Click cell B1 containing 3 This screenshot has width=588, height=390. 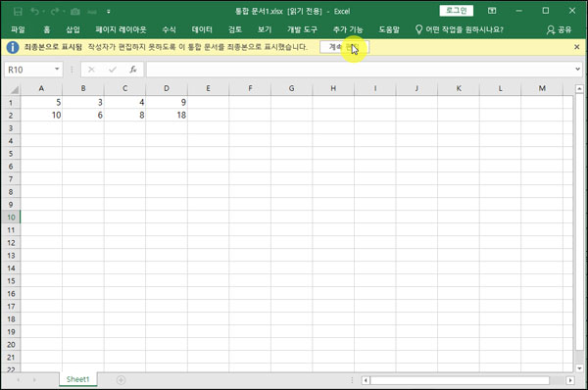83,102
